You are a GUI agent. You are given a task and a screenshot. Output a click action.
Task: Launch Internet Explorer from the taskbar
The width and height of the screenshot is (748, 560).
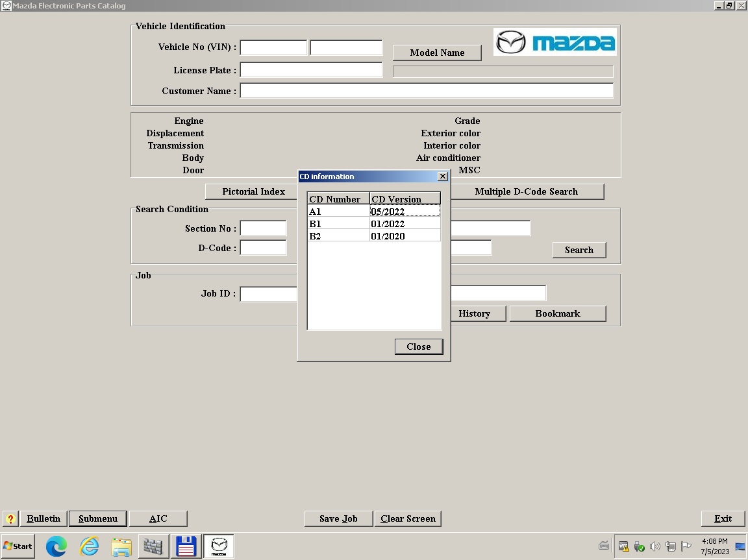pos(89,546)
